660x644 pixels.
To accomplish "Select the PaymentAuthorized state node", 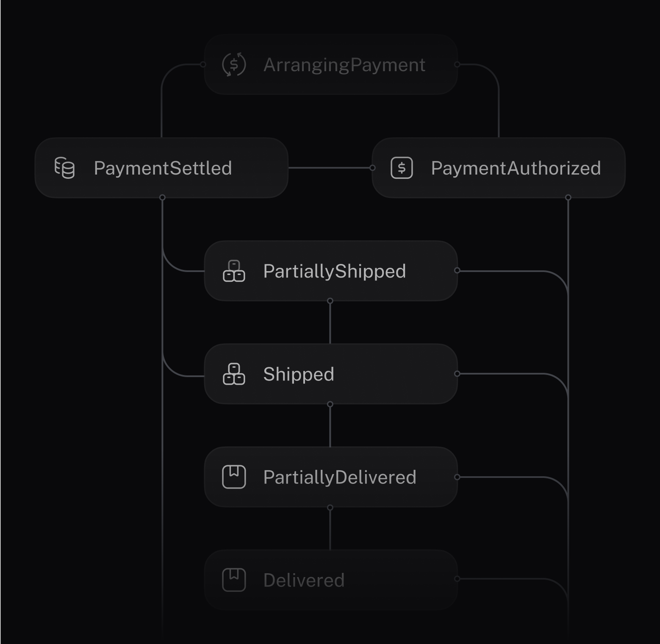I will pos(499,168).
